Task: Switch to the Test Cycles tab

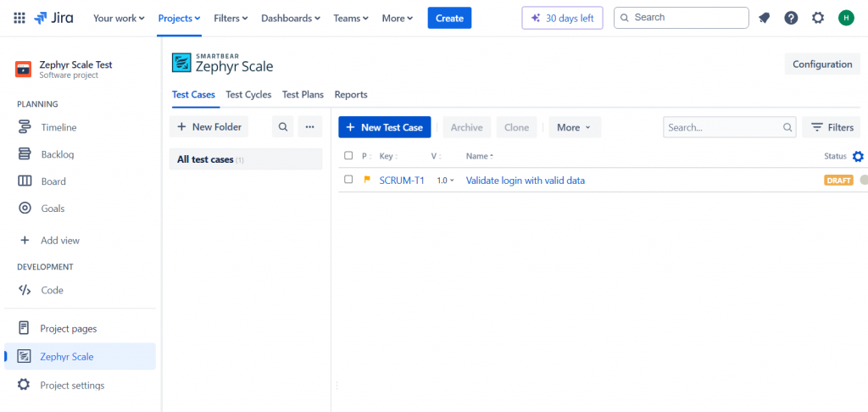Action: coord(248,95)
